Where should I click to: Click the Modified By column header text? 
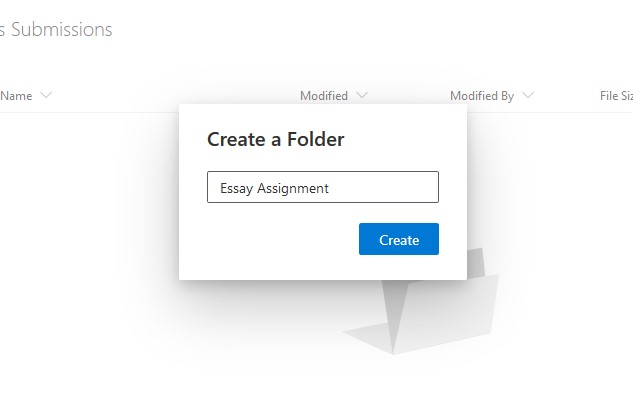coord(482,96)
